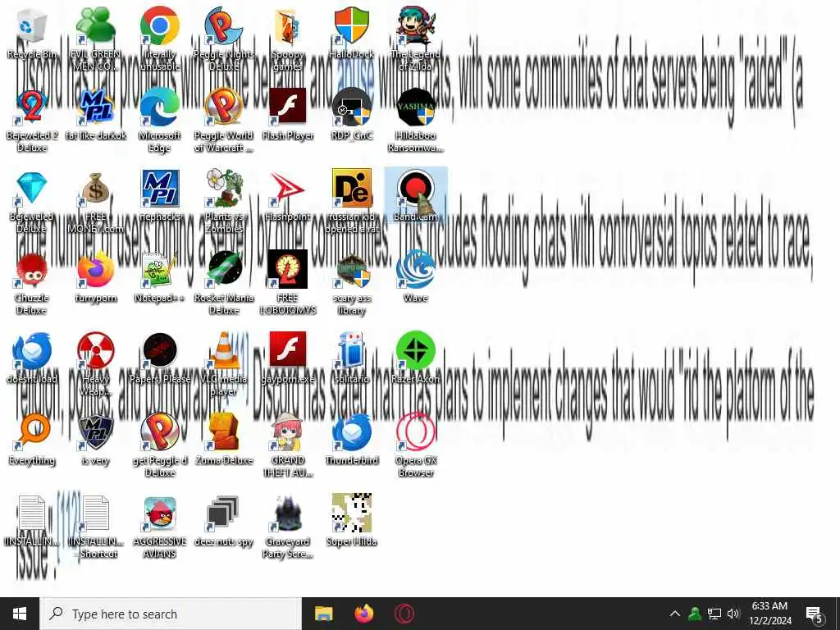Open the notification center icon

click(815, 614)
